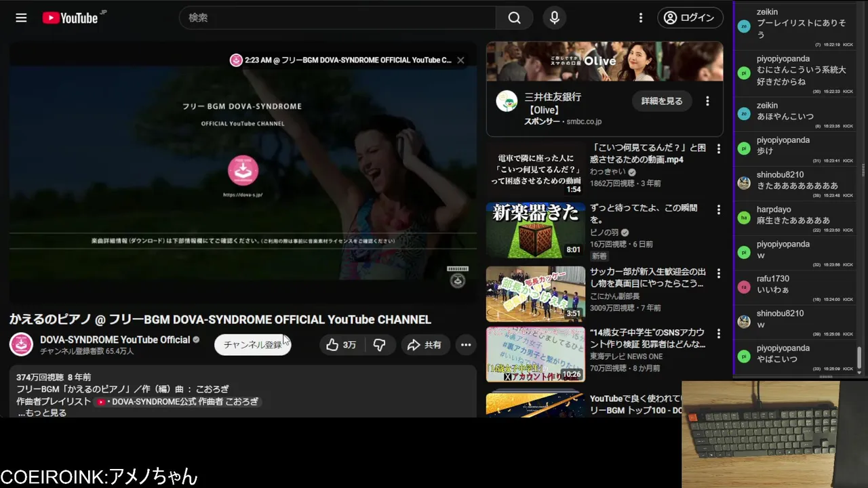Open 新楽器きた video thumbnail

click(536, 230)
